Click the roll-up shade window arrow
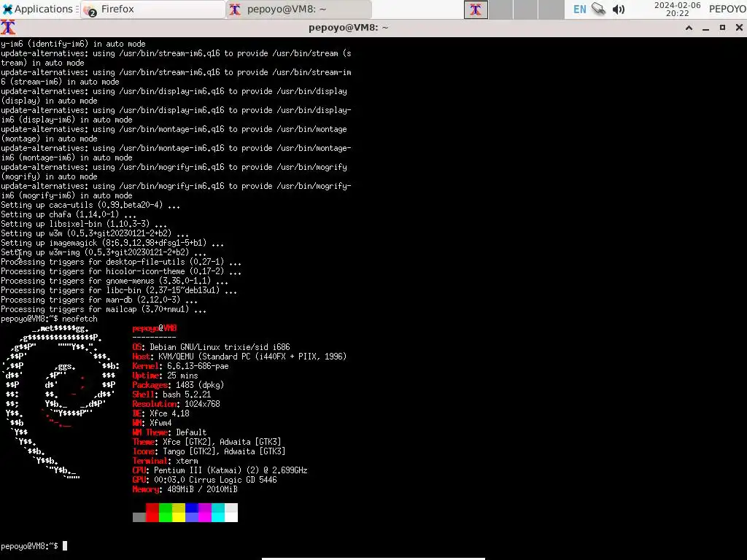Viewport: 747px width, 560px height. coord(689,28)
